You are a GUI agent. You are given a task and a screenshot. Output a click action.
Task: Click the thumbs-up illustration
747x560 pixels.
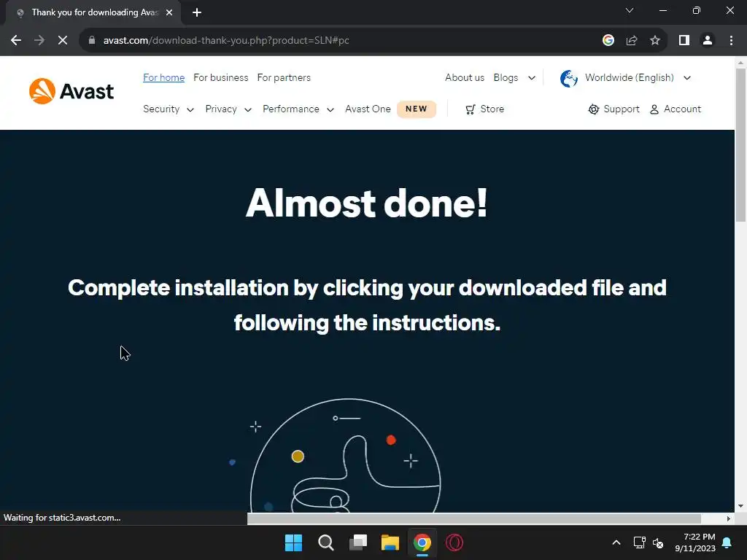pyautogui.click(x=345, y=456)
